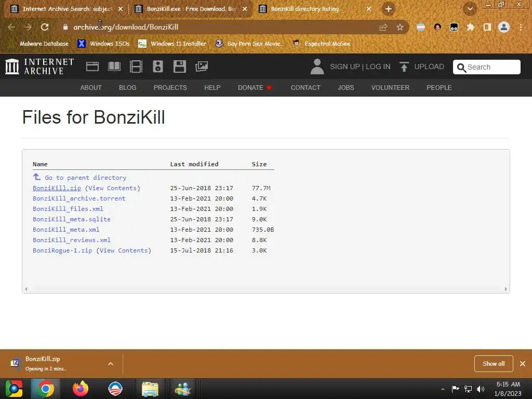Open the Windows ISOs bookmark
The height and width of the screenshot is (399, 532).
104,44
